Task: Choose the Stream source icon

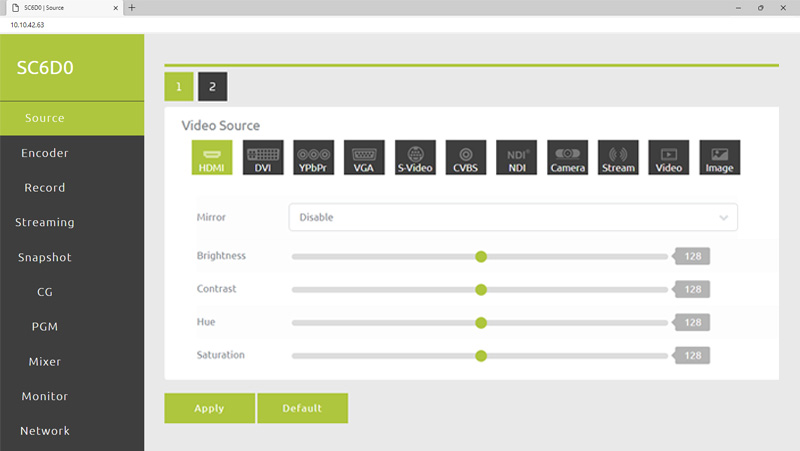Action: click(618, 158)
